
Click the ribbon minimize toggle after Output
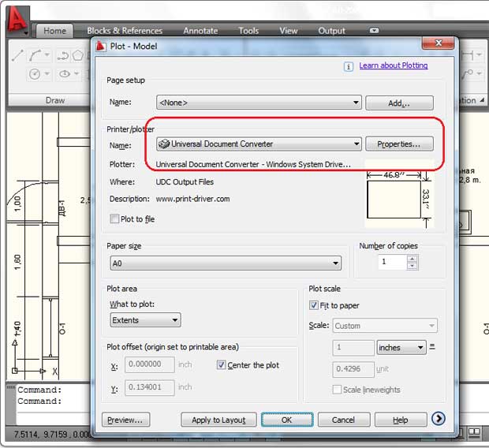[374, 31]
